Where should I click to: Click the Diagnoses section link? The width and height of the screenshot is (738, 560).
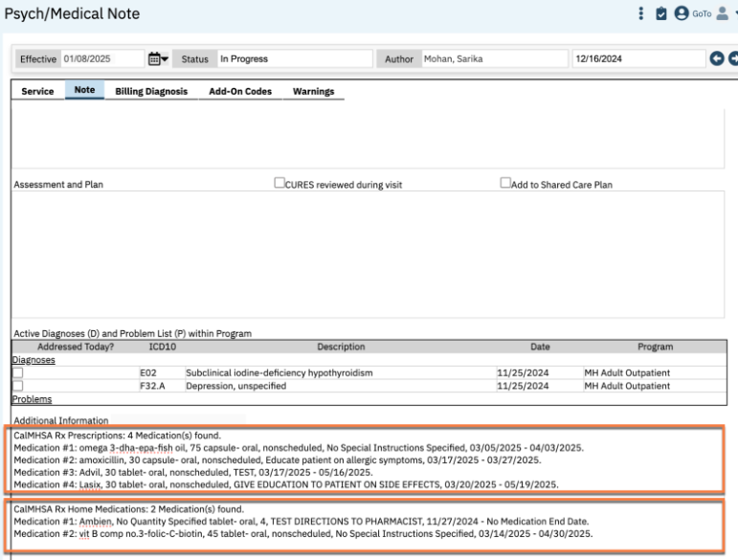34,360
